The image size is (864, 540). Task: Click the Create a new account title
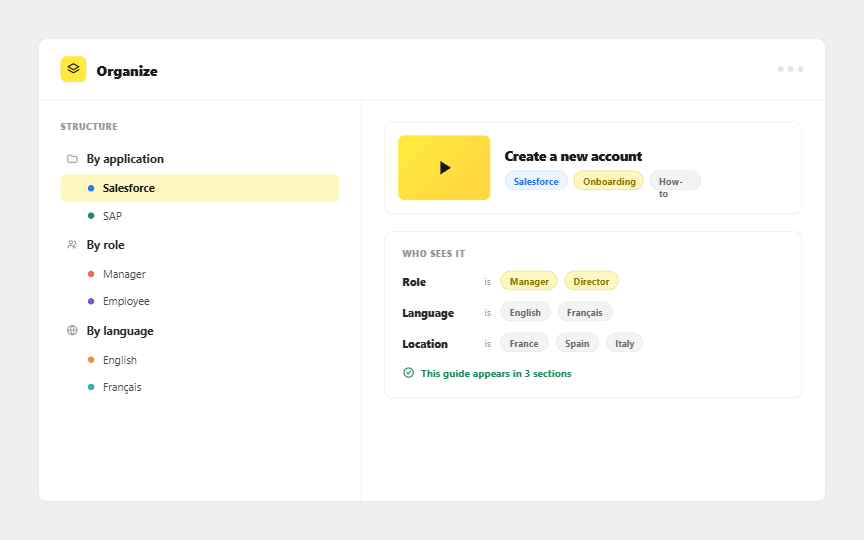[573, 156]
